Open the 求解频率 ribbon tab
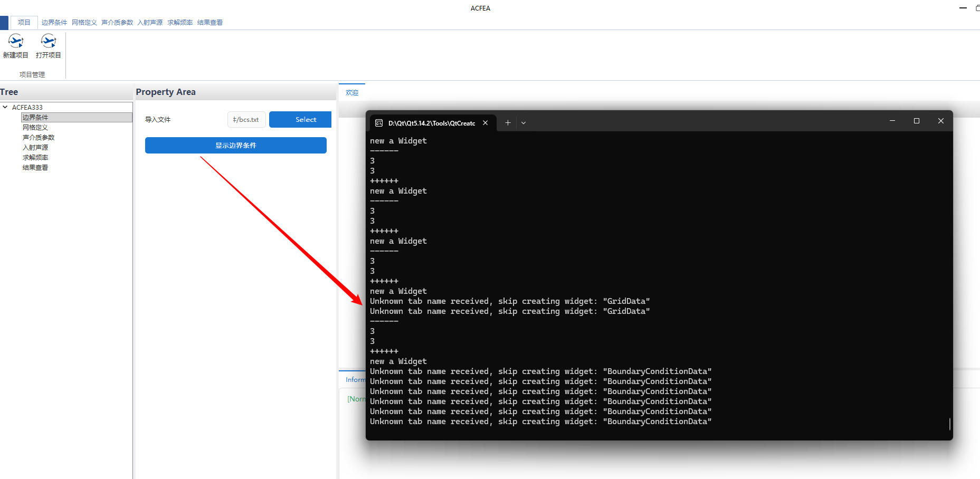The width and height of the screenshot is (980, 479). coord(180,22)
